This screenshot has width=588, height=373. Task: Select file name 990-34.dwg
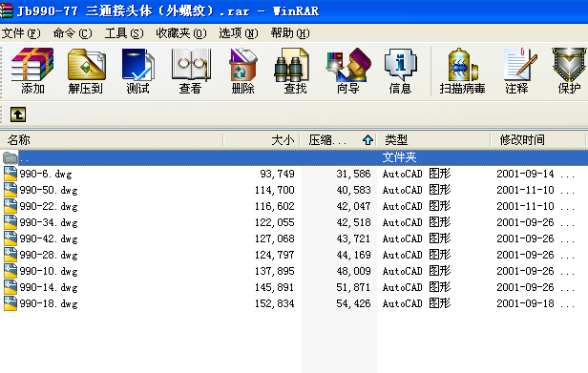pos(49,222)
